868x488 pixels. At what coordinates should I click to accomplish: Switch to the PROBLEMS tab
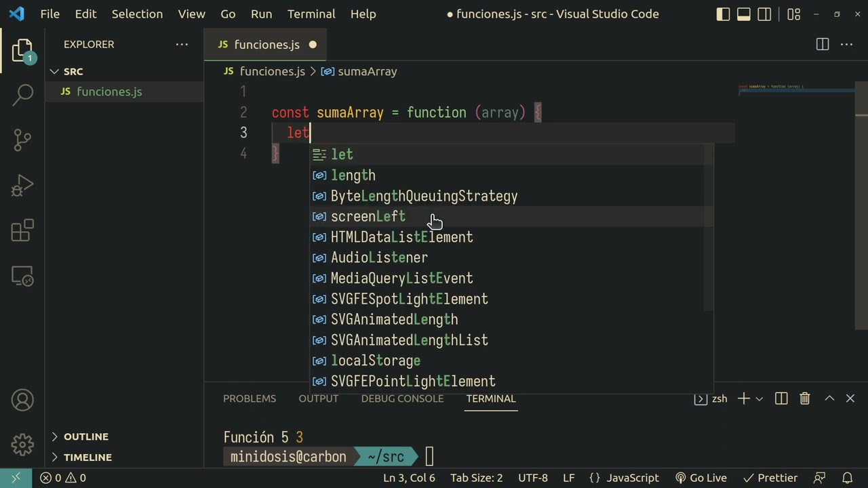(x=250, y=399)
